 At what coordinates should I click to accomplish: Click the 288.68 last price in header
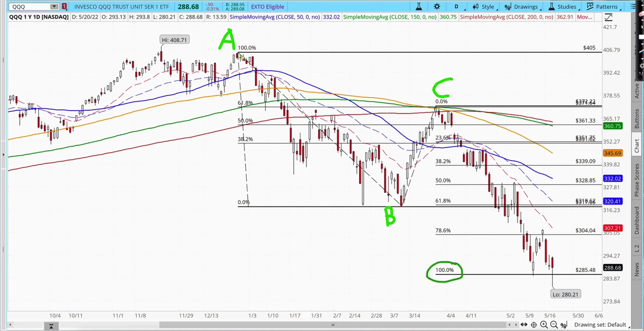click(x=188, y=6)
